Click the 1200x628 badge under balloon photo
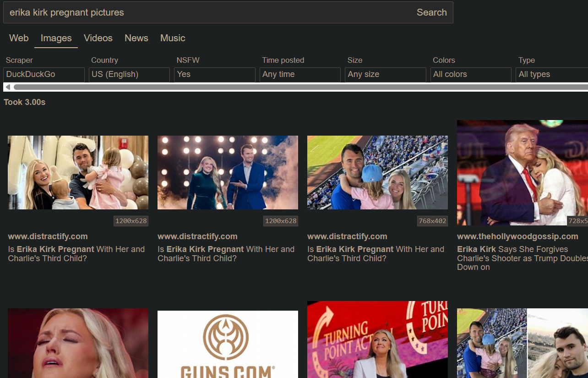Screen dimensions: 588x378 pyautogui.click(x=131, y=221)
